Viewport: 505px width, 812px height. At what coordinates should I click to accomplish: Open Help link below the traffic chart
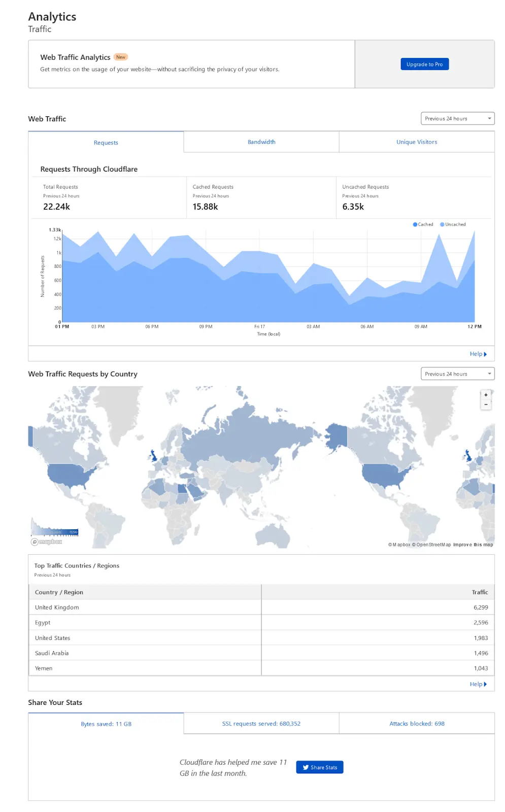478,354
